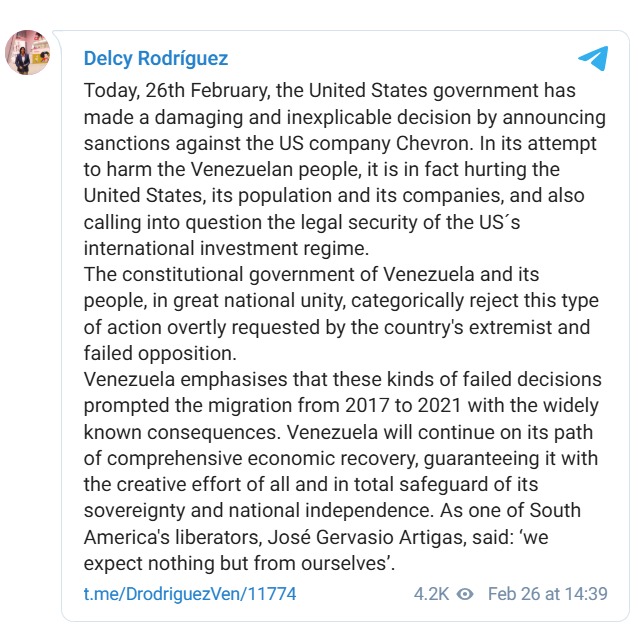
Task: Open the Delcy Rodríguez channel name link
Action: [x=155, y=58]
